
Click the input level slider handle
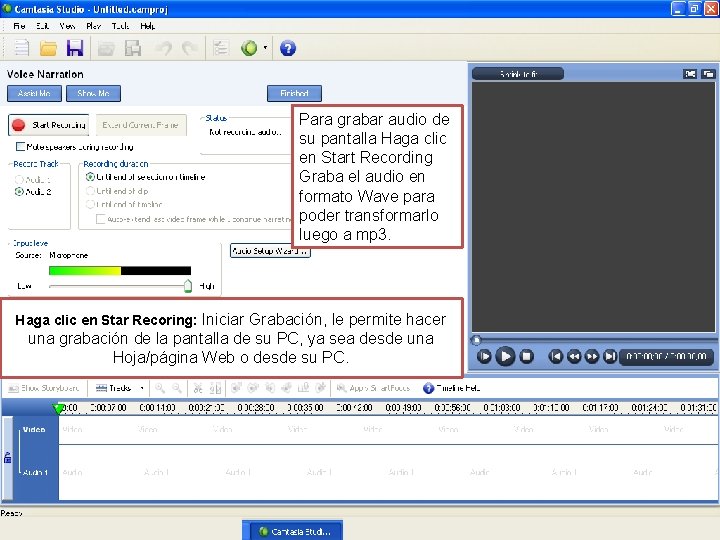(188, 286)
